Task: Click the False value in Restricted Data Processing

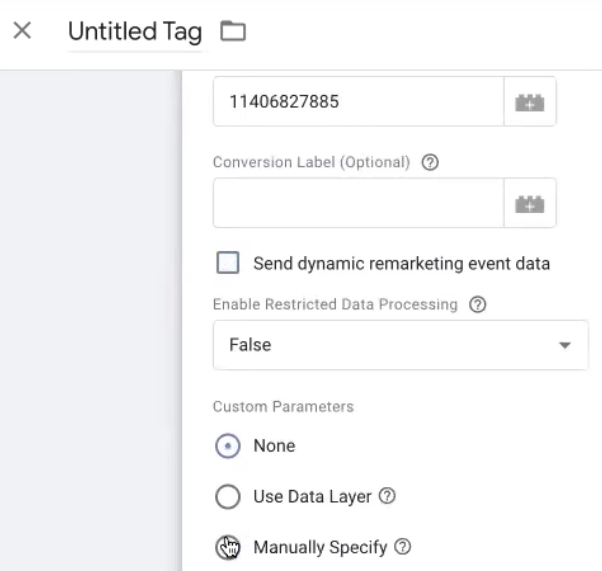Action: point(250,345)
